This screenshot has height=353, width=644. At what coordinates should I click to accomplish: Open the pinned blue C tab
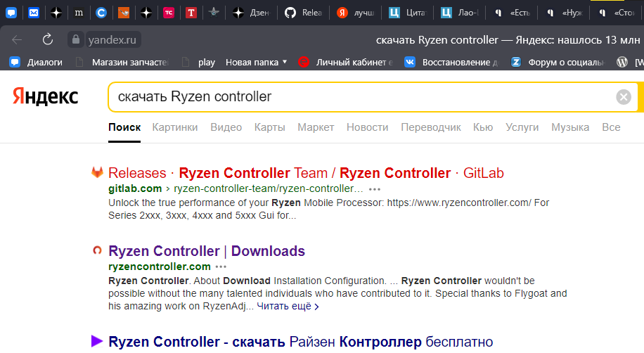point(101,13)
